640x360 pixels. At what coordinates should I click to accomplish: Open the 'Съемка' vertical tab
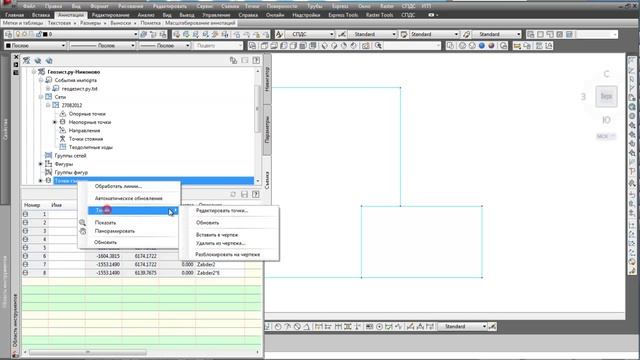pyautogui.click(x=267, y=180)
